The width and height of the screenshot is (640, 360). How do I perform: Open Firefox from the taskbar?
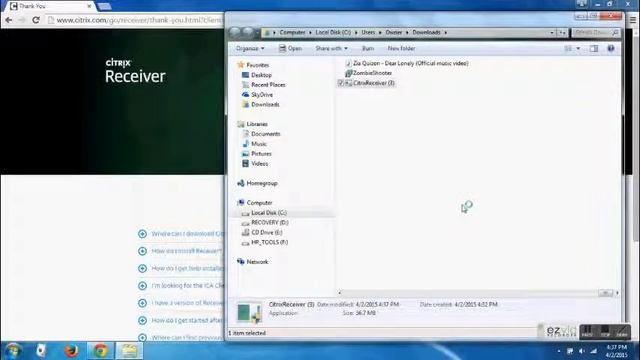71,351
